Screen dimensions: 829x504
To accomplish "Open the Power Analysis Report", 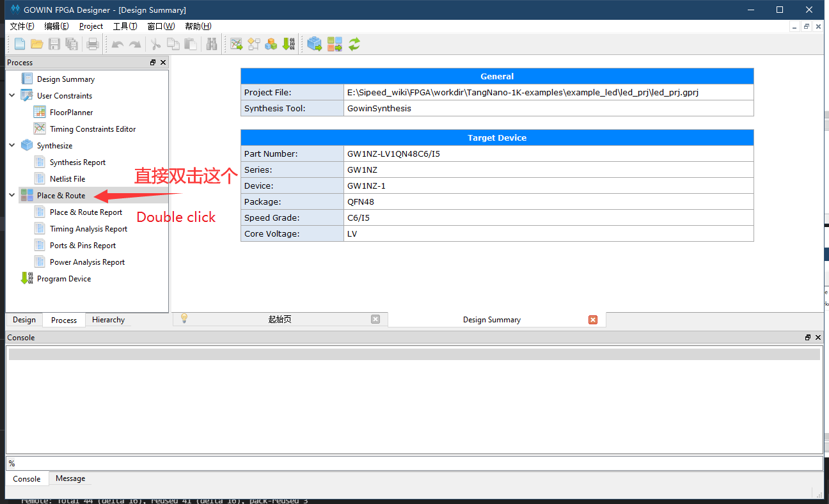I will coord(87,262).
